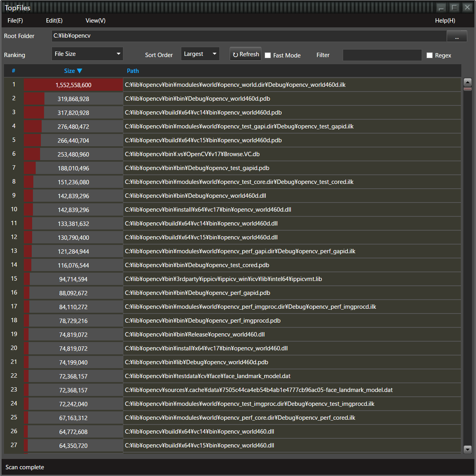This screenshot has height=476, width=476.
Task: Enable Regex filtering
Action: [430, 55]
